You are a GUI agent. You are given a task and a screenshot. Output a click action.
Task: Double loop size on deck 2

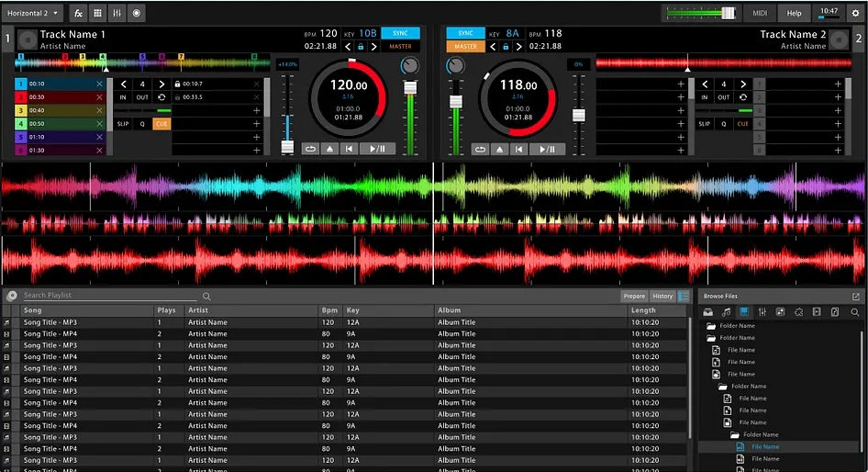click(x=743, y=84)
